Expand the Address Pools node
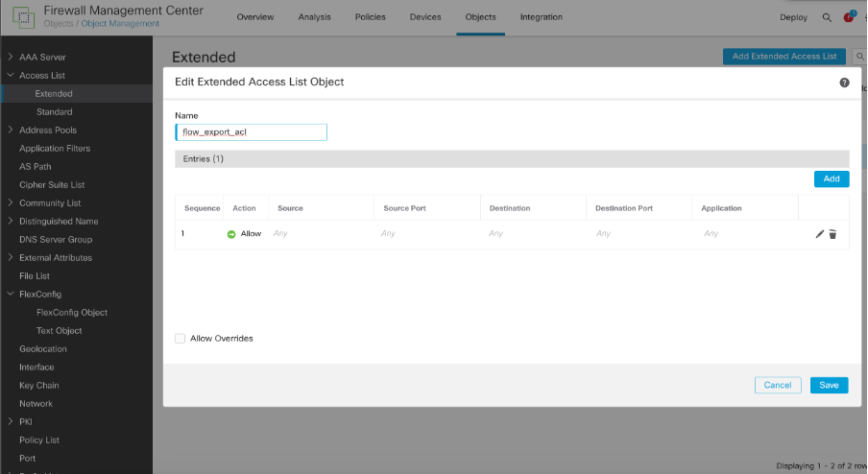Screen dimensions: 868x474 pos(10,130)
